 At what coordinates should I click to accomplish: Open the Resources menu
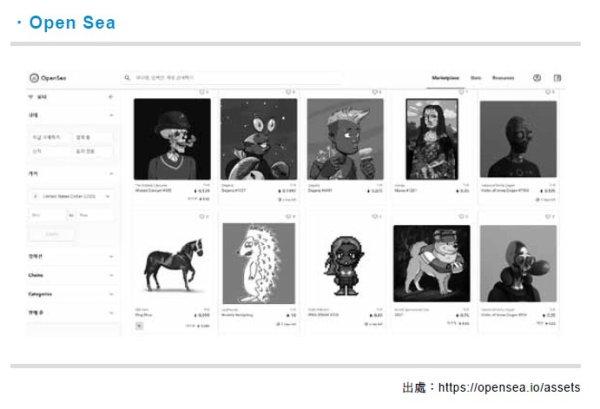click(x=503, y=78)
